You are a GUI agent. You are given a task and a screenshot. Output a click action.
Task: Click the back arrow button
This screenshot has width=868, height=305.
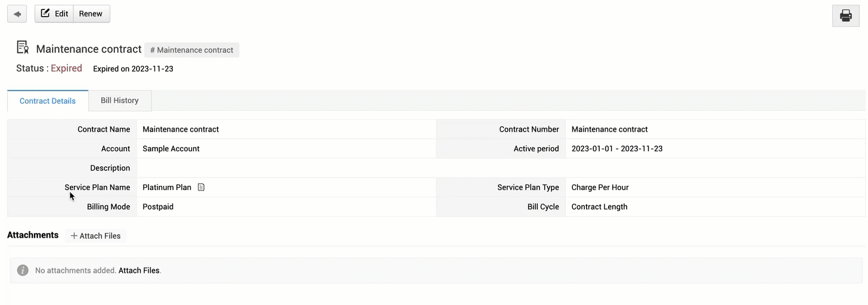click(x=17, y=14)
